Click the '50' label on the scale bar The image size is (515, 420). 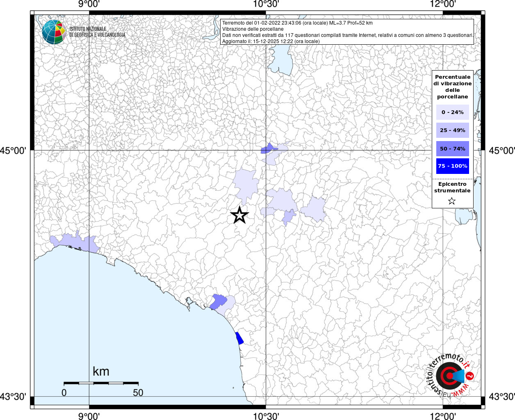click(138, 393)
